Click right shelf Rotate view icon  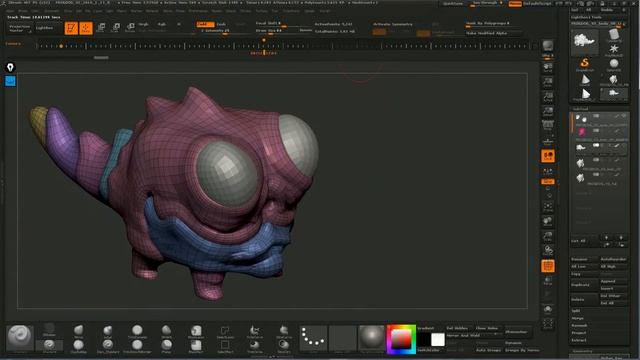[x=548, y=251]
